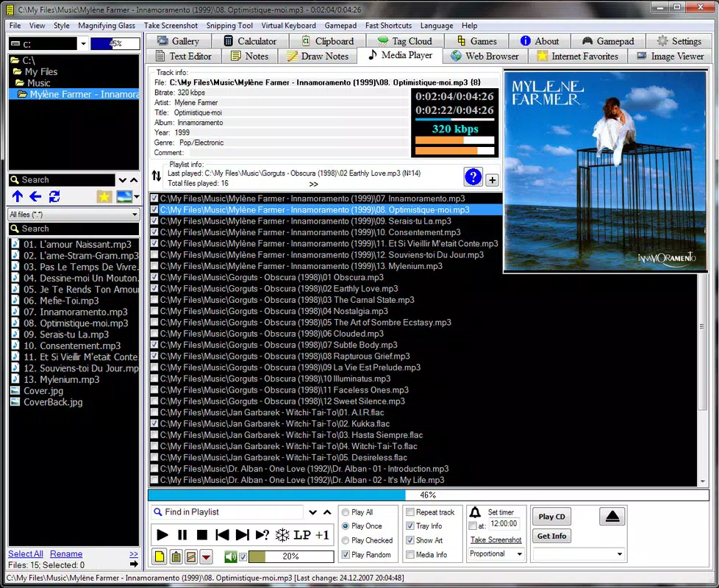Click the landscape picture view icon
Image resolution: width=719 pixels, height=588 pixels.
(125, 196)
